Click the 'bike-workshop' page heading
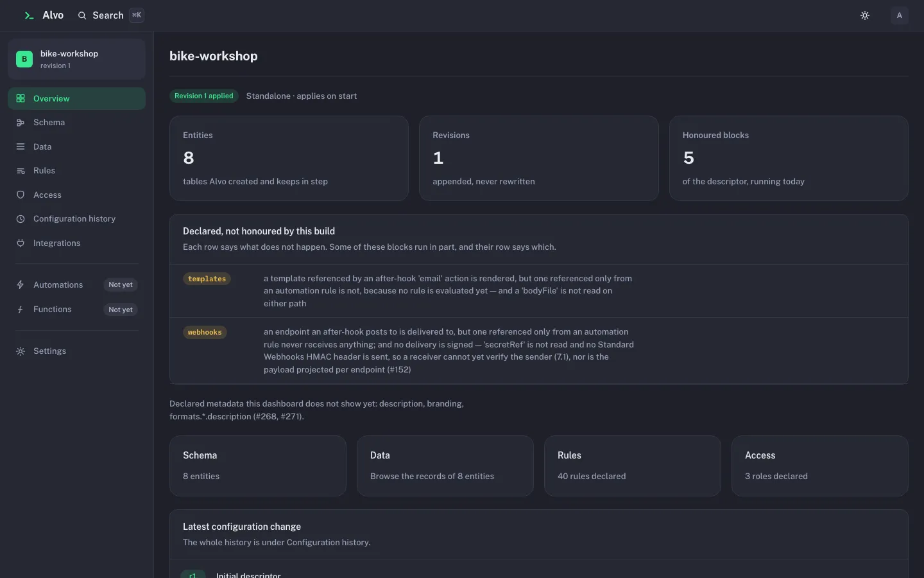 [214, 56]
